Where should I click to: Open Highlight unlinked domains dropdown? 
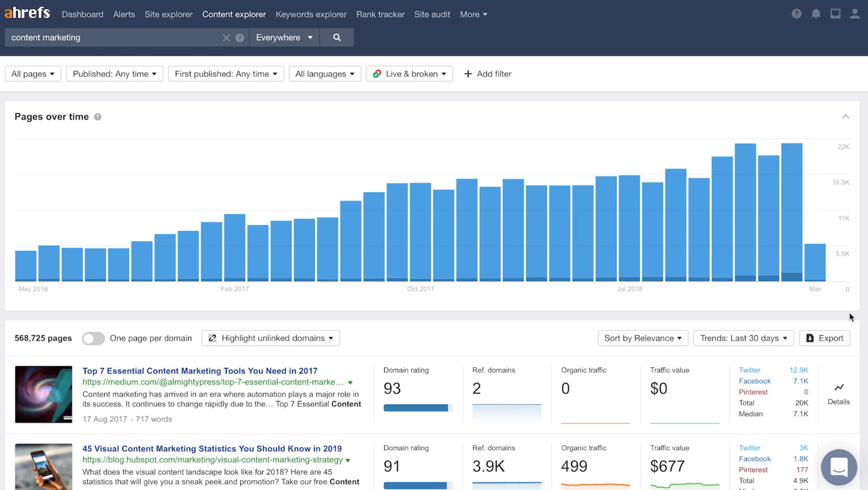point(270,338)
